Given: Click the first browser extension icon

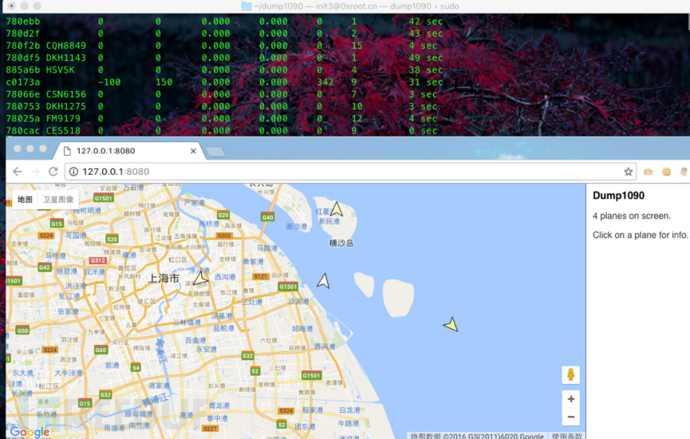Looking at the screenshot, I should (648, 172).
